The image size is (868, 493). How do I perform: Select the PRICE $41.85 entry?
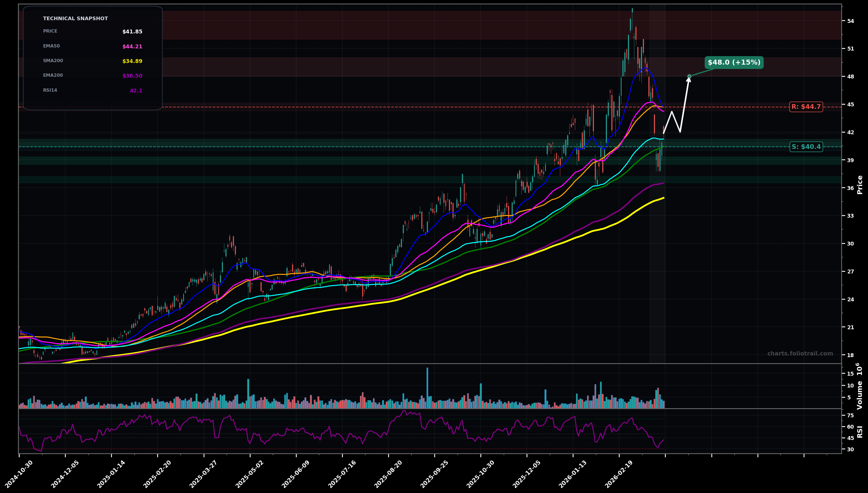[x=132, y=32]
